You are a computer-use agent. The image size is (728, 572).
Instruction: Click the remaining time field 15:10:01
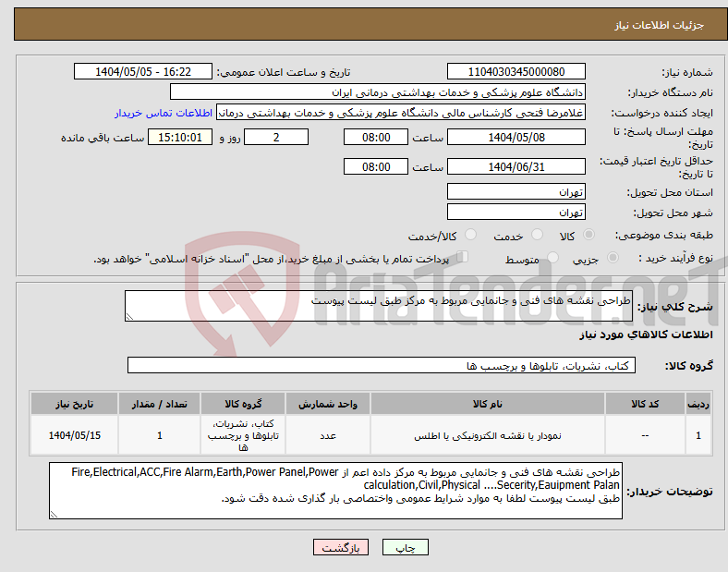point(180,138)
